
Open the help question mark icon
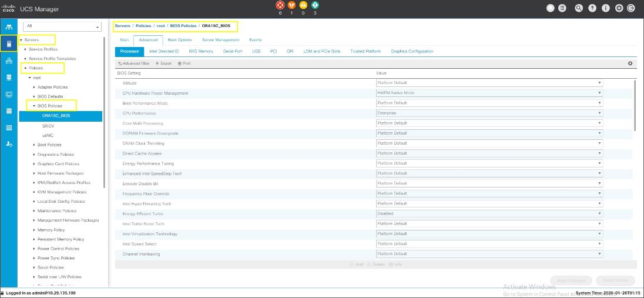pyautogui.click(x=592, y=8)
